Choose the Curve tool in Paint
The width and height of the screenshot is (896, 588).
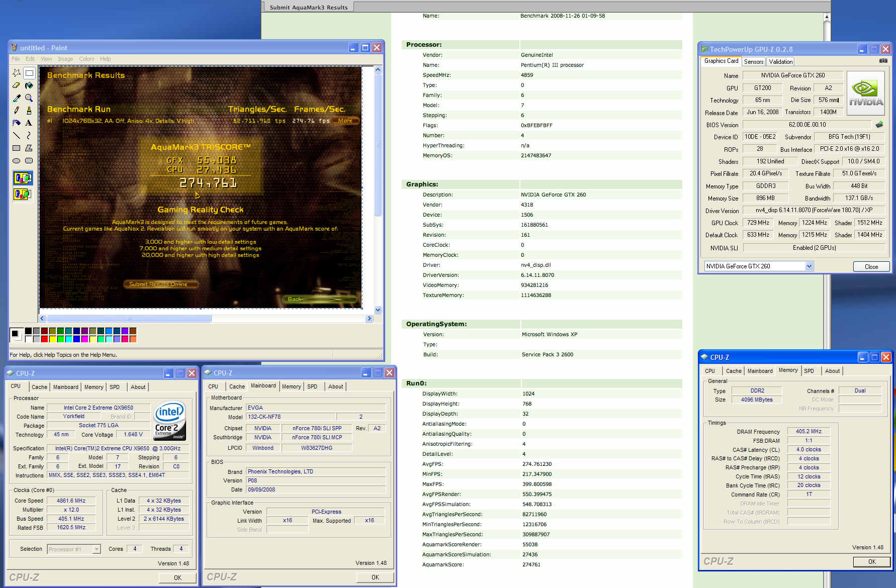pyautogui.click(x=29, y=135)
